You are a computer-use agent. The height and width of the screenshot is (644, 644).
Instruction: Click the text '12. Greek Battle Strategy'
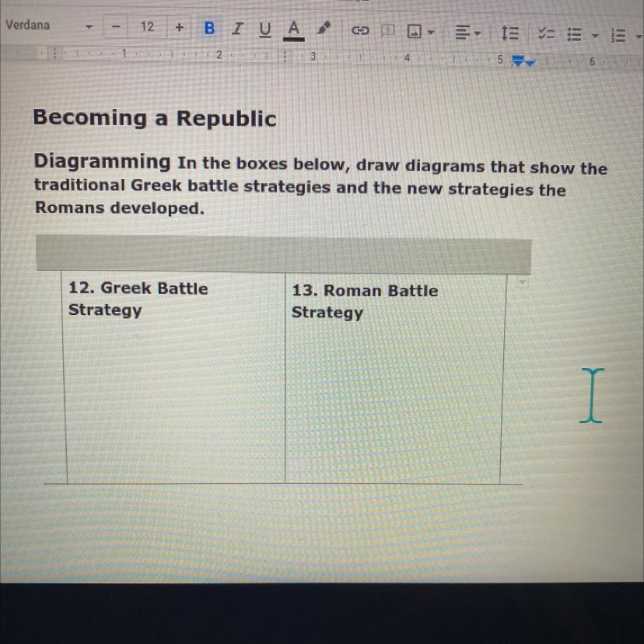[x=138, y=299]
